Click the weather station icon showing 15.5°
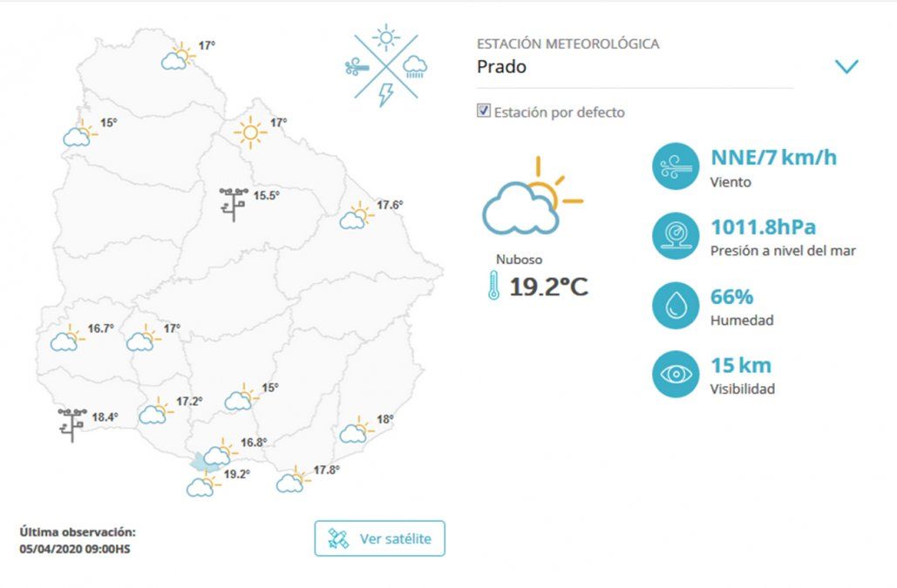The image size is (897, 588). [x=233, y=203]
